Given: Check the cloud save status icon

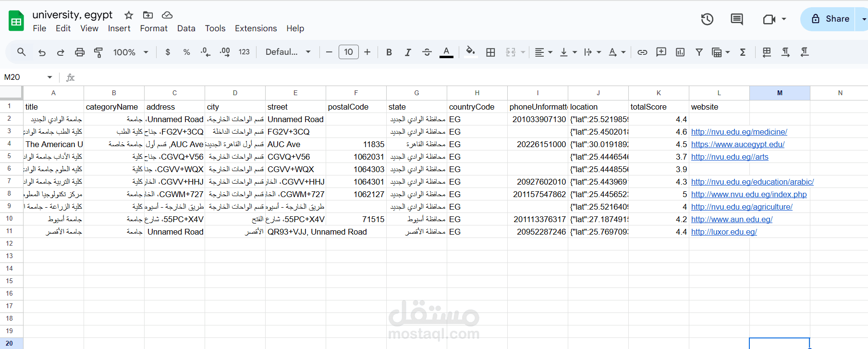Looking at the screenshot, I should 167,15.
